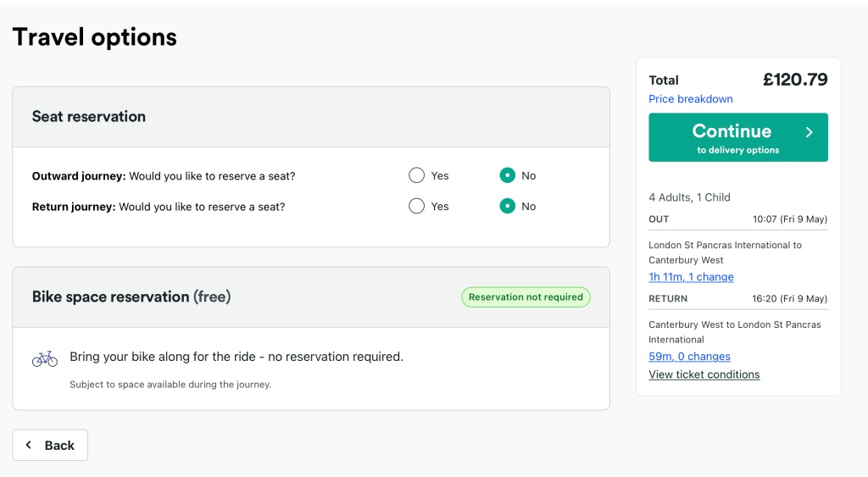The image size is (868, 477).
Task: Select No for outward journey seat
Action: click(507, 175)
